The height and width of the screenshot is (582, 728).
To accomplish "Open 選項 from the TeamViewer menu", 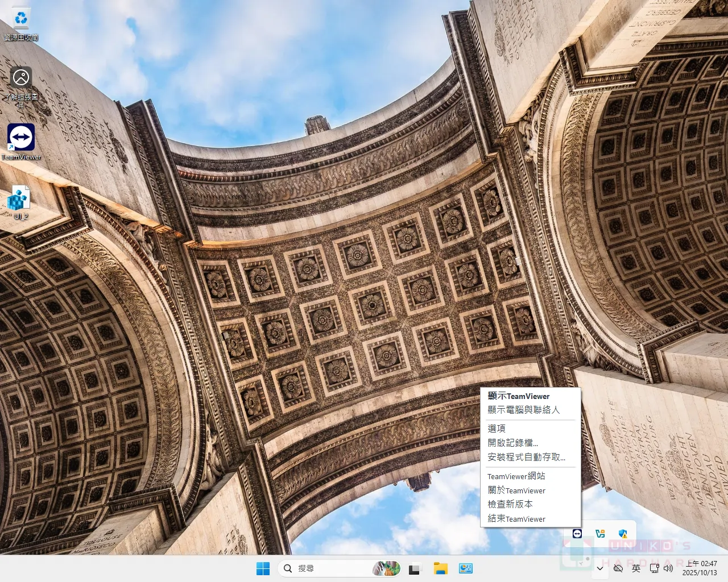I will 497,429.
